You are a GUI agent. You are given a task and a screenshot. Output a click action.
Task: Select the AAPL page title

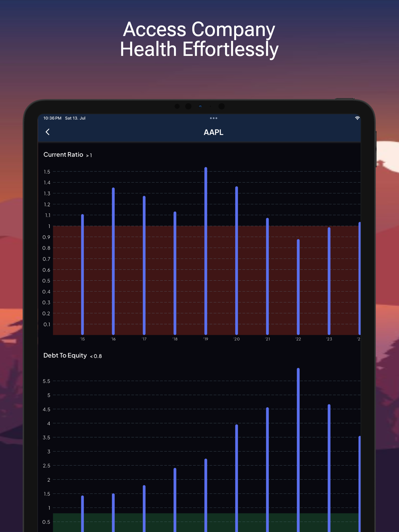214,132
